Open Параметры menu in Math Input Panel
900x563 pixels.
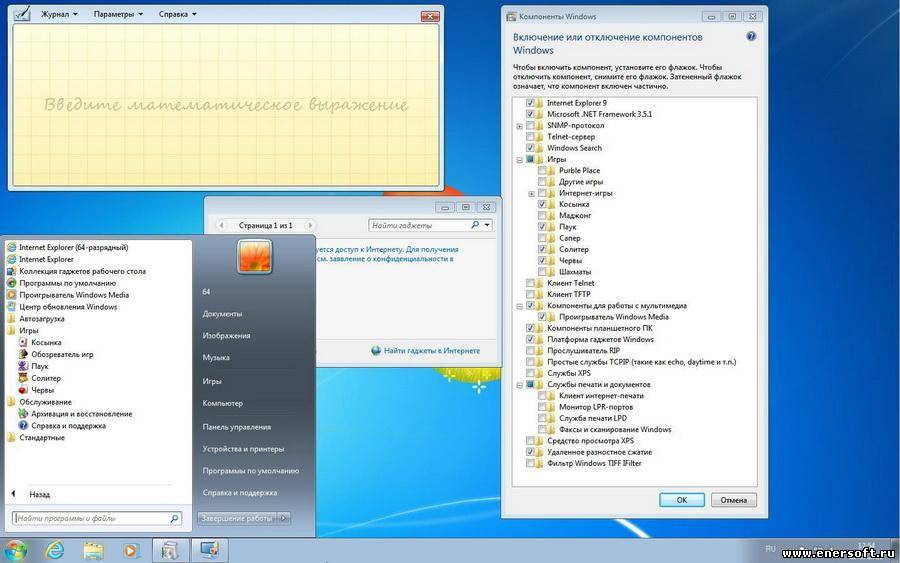118,14
